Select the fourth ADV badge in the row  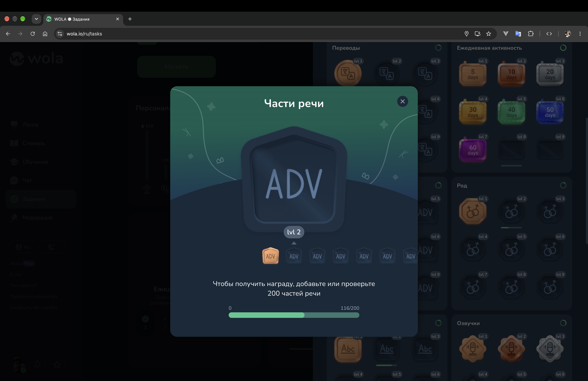[341, 256]
